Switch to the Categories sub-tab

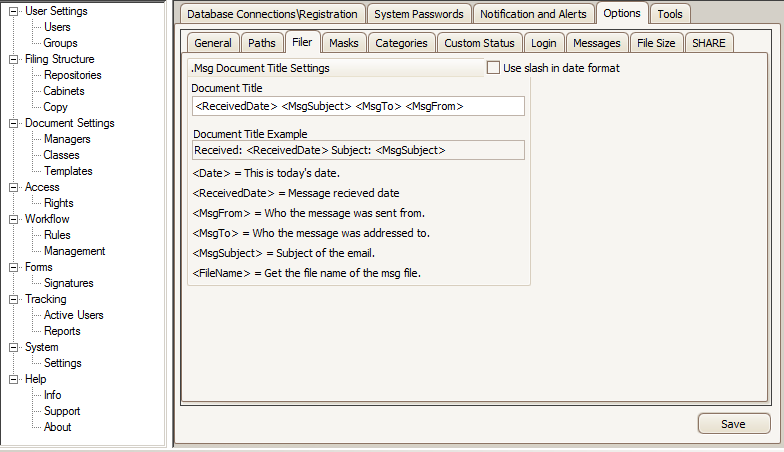point(401,43)
